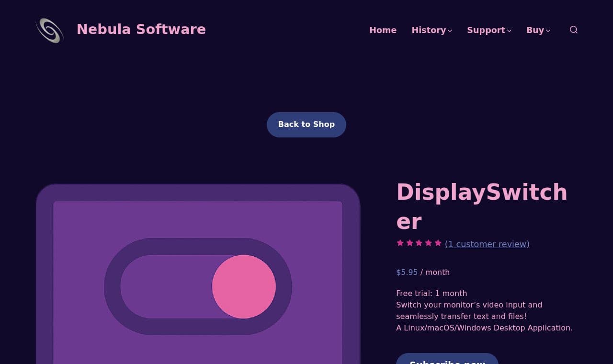
Task: Click the Subscribe now button
Action: pyautogui.click(x=447, y=359)
